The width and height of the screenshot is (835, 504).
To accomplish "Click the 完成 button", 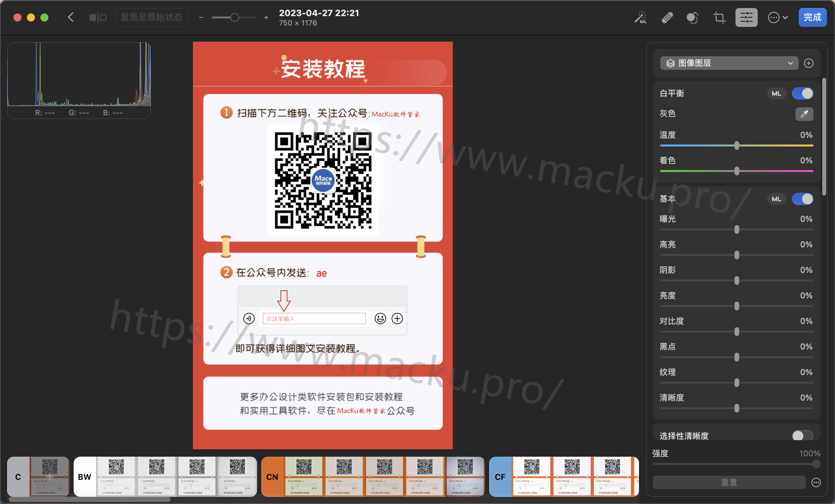I will point(812,17).
